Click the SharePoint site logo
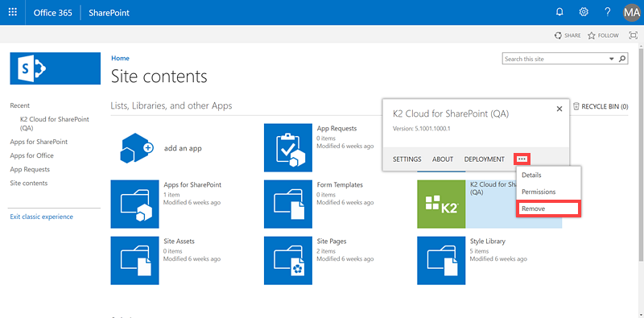The width and height of the screenshot is (644, 318). point(55,68)
